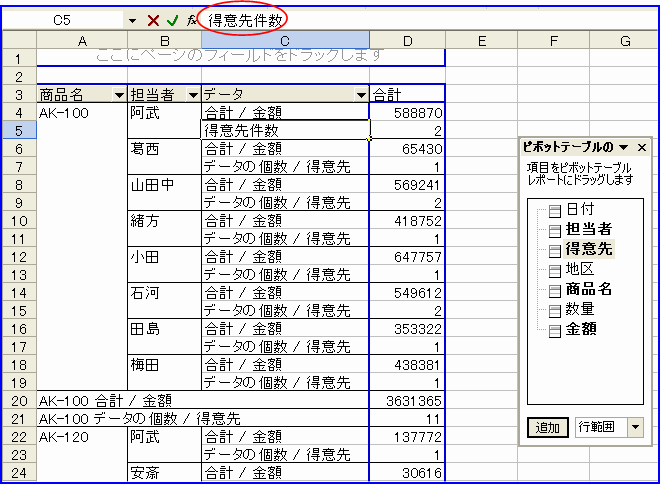The image size is (660, 484).
Task: Open the 担当者 field filter dropdown
Action: (x=193, y=95)
